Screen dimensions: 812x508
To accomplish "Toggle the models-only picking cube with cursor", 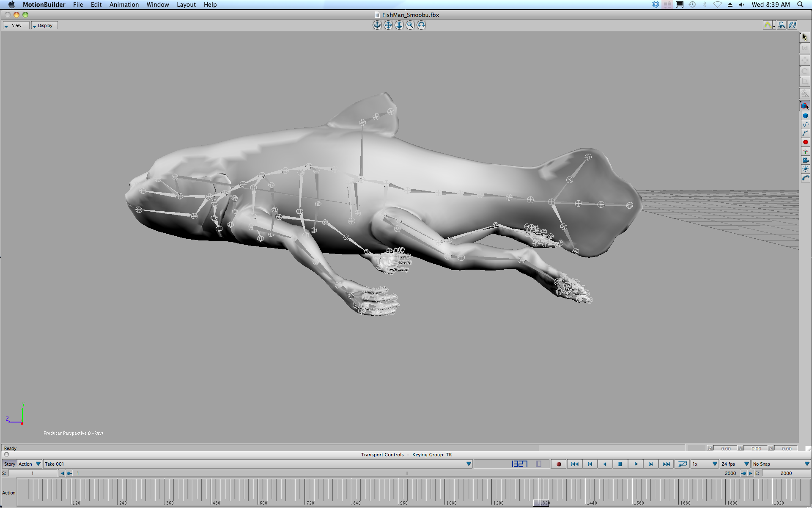I will (805, 106).
